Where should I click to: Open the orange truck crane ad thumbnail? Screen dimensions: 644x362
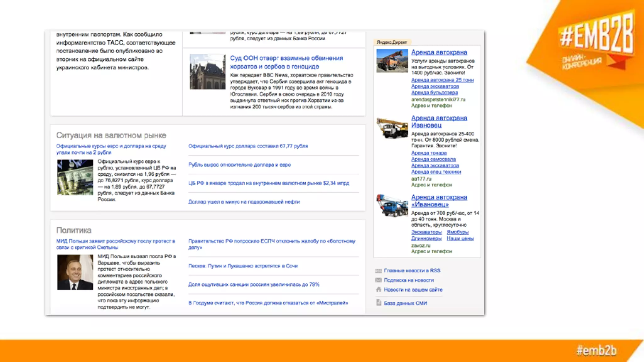(x=392, y=61)
